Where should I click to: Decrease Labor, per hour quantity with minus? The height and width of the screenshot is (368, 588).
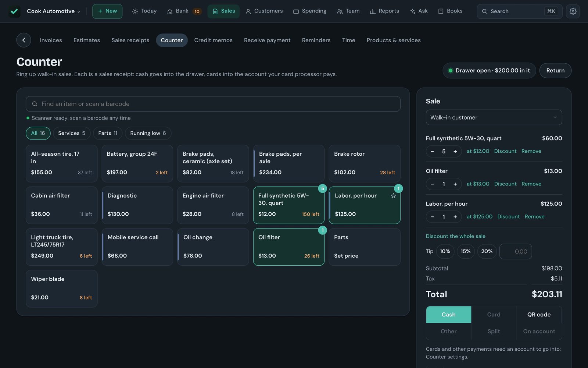click(x=432, y=217)
